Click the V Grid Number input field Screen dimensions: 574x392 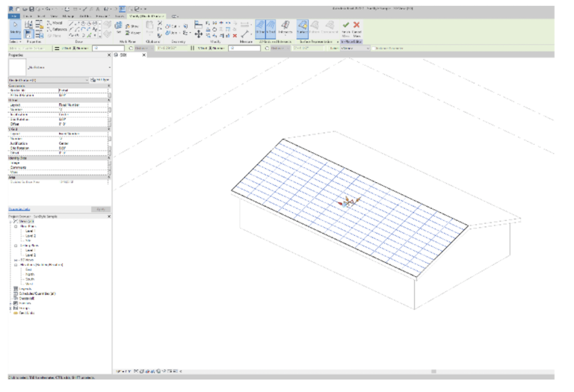tap(244, 49)
